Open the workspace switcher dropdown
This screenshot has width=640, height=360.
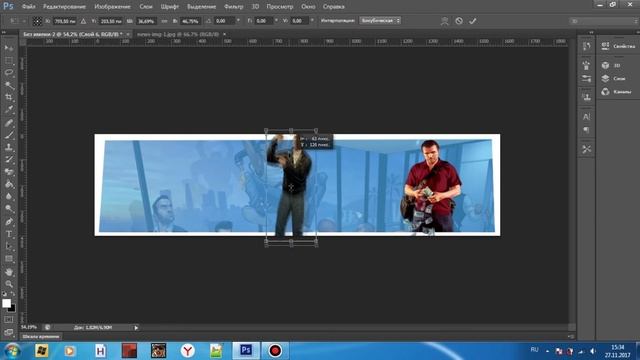[x=604, y=21]
